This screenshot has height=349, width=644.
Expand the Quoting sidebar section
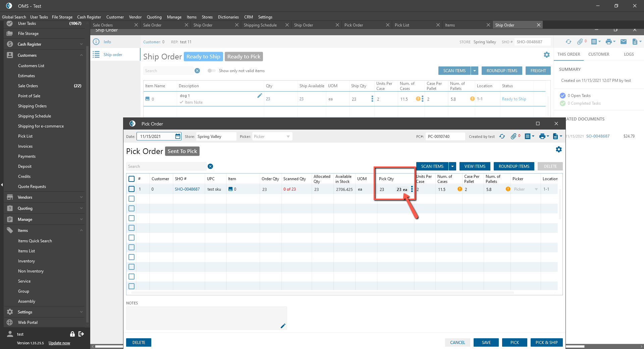82,208
